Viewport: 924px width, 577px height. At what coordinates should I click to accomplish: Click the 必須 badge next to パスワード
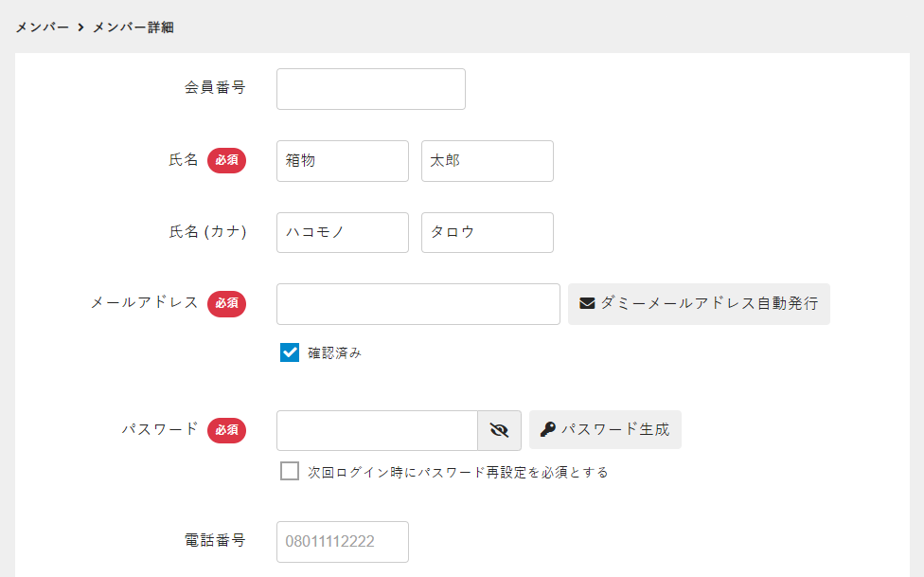(226, 430)
